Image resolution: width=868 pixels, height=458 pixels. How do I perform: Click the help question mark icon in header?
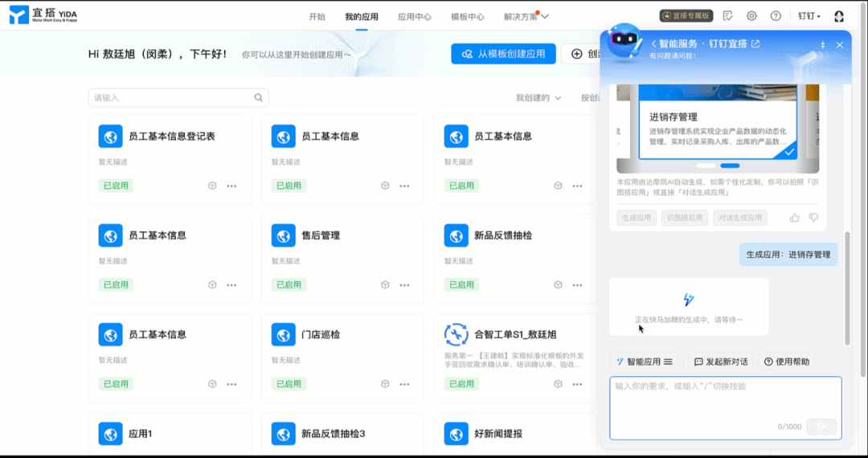click(x=776, y=16)
